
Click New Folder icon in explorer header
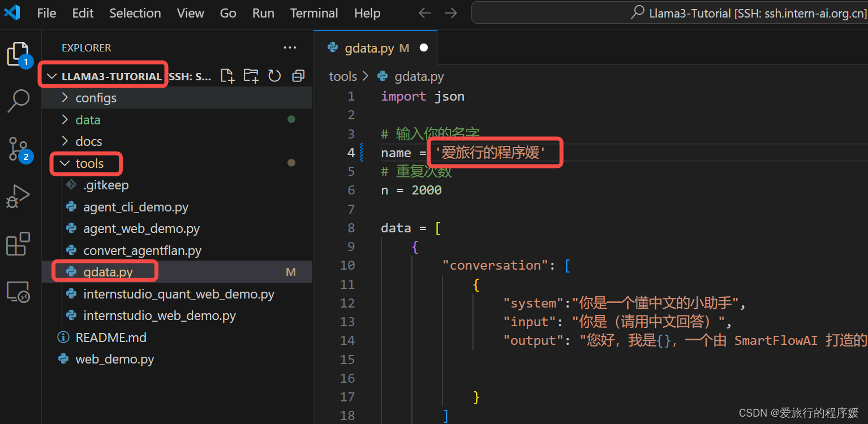point(251,76)
